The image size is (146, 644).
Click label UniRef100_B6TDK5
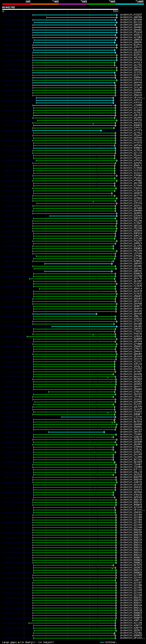pos(131,462)
